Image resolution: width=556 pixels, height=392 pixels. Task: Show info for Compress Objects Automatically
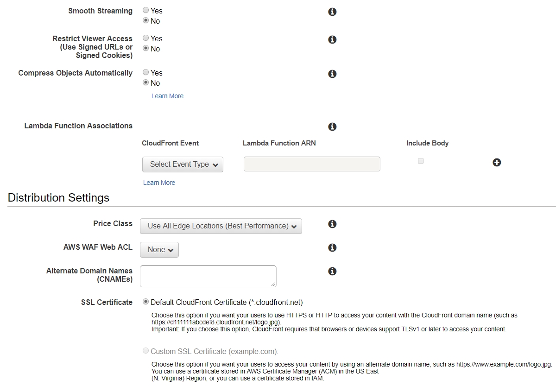tap(332, 74)
